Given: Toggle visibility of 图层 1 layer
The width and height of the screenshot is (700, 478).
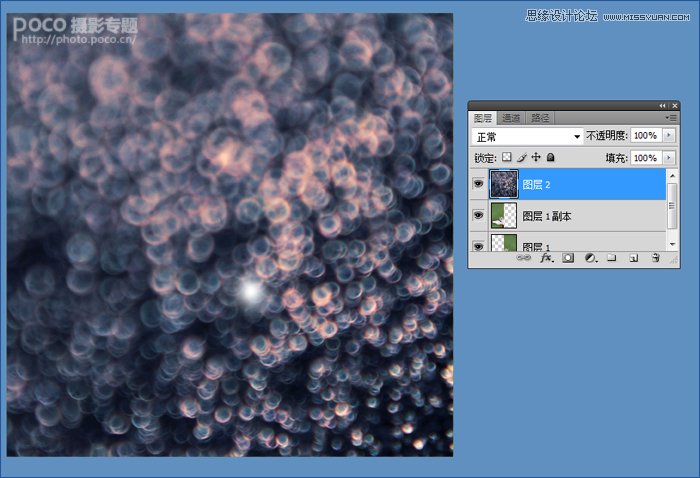Looking at the screenshot, I should pos(478,246).
